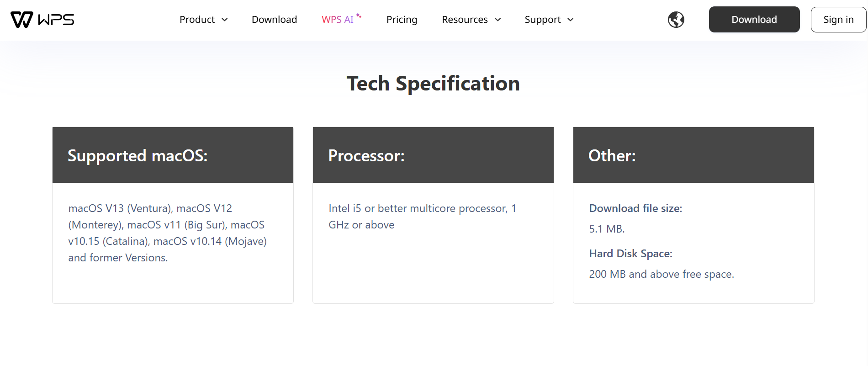Open the WPS AI page link

pyautogui.click(x=337, y=20)
